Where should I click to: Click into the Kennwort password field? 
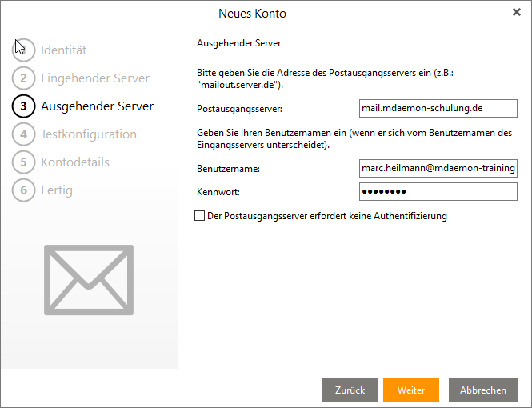(438, 192)
